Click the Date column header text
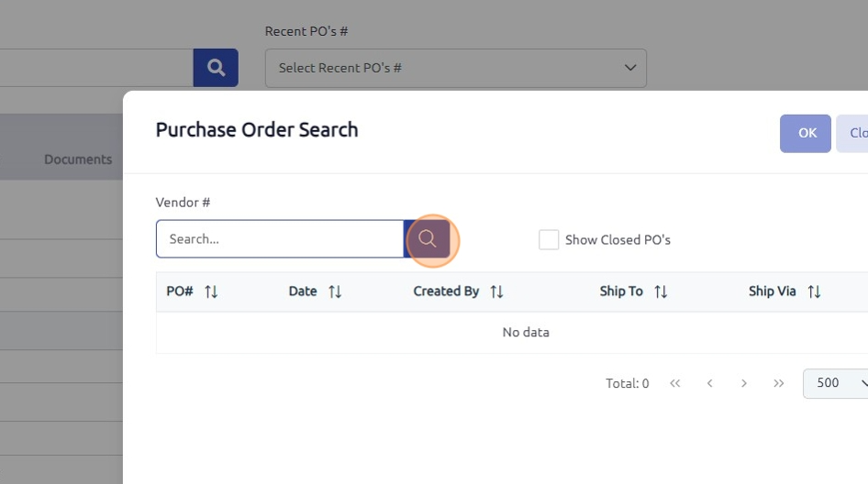The width and height of the screenshot is (868, 484). click(x=303, y=291)
